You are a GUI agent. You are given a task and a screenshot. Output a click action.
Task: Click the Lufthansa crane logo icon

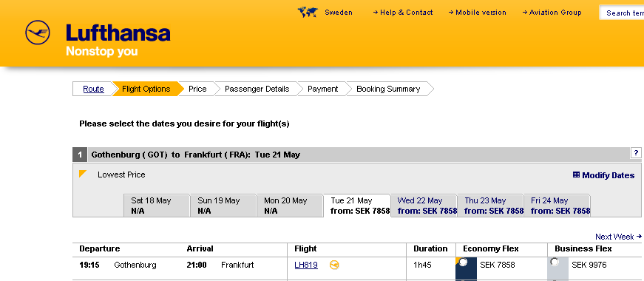(38, 33)
